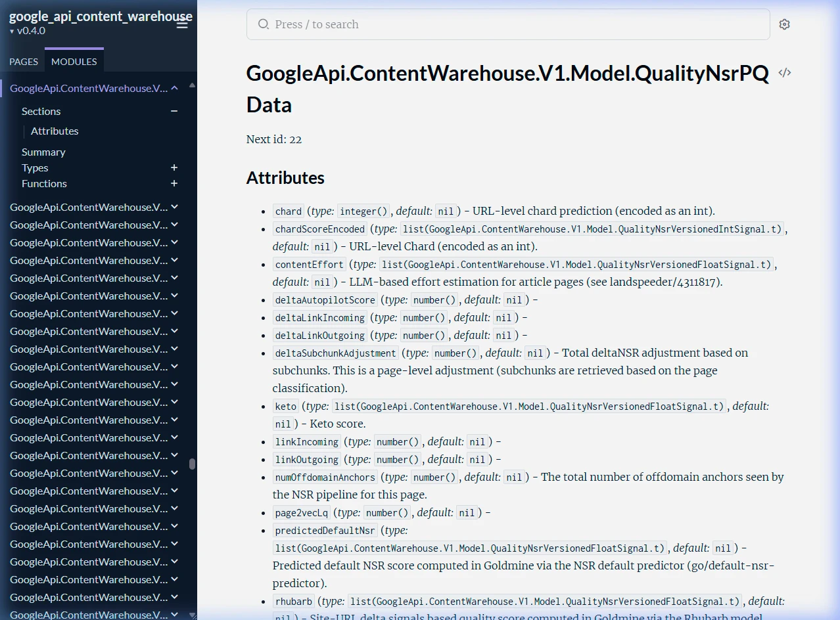Click the 'page2vecLq' attribute name
The image size is (840, 620).
[302, 512]
